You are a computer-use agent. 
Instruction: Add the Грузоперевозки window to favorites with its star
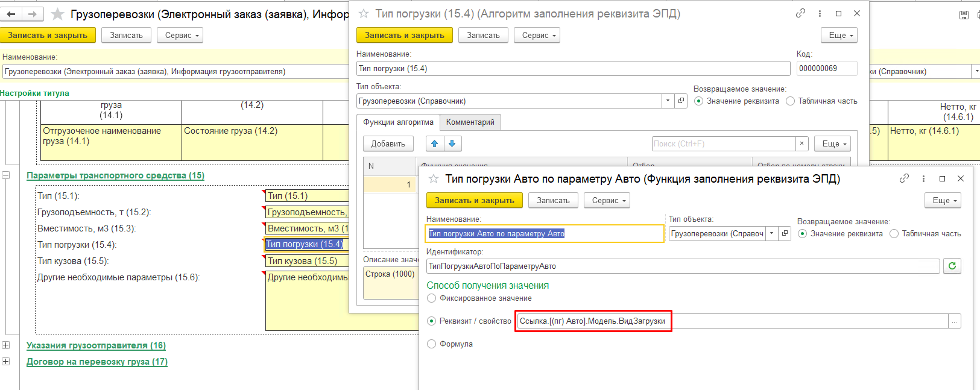click(x=57, y=14)
